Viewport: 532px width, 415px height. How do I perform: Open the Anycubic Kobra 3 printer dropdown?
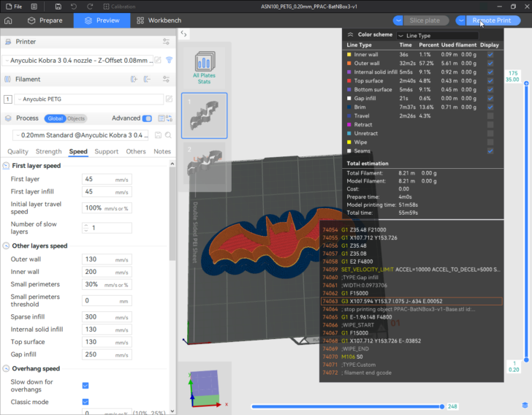tap(77, 61)
